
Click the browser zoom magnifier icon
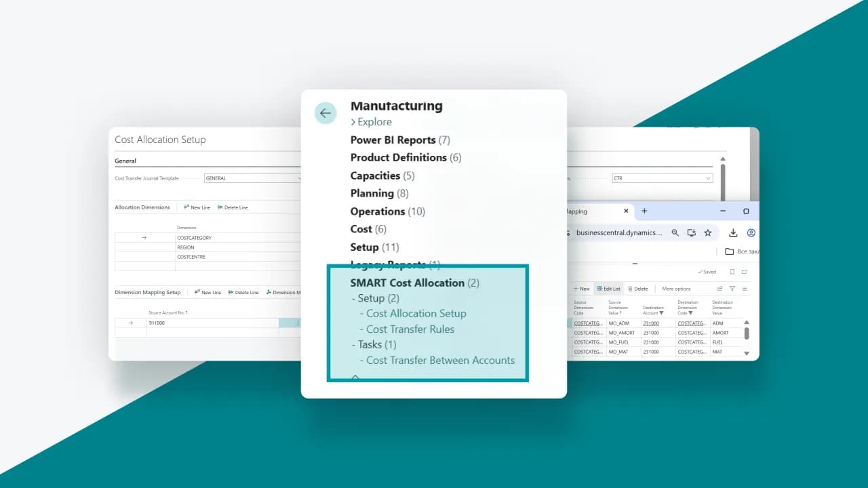pyautogui.click(x=675, y=232)
